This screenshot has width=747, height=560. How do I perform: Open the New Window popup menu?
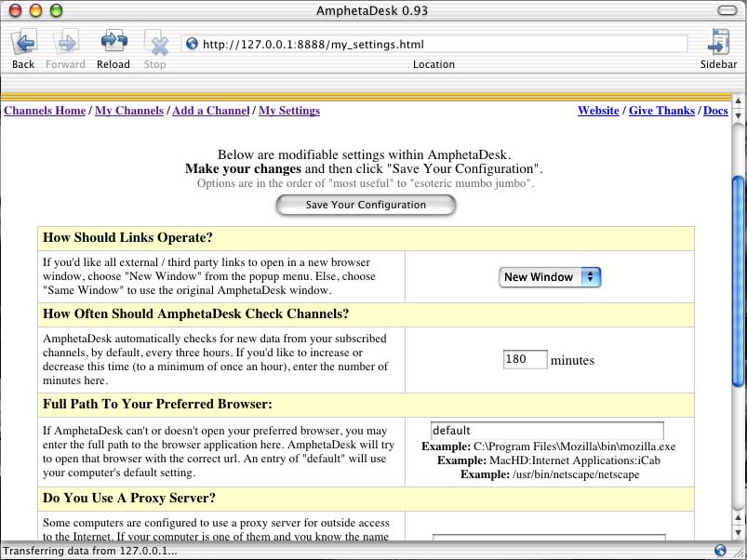(x=550, y=277)
